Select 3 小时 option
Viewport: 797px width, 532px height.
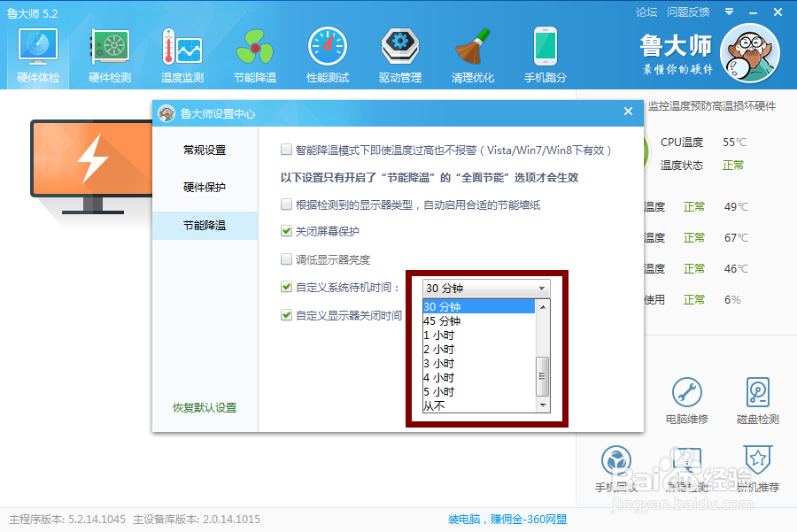[x=479, y=364]
